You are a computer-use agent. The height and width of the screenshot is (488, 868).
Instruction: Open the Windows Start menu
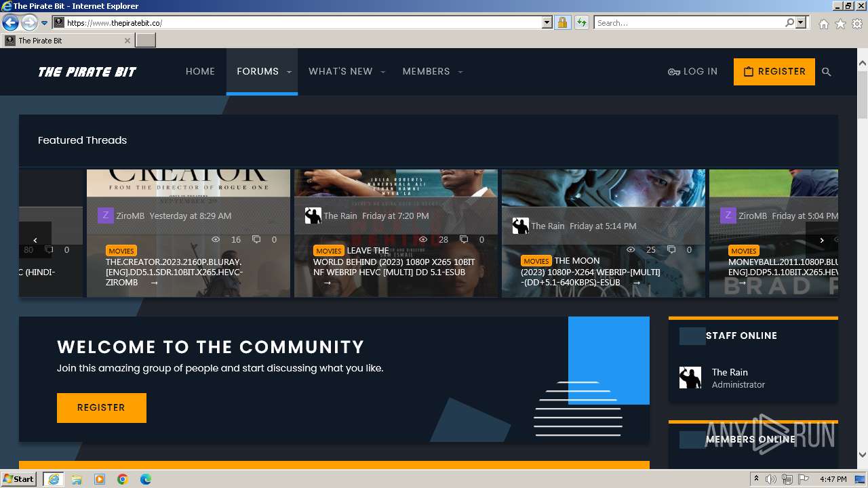point(19,479)
